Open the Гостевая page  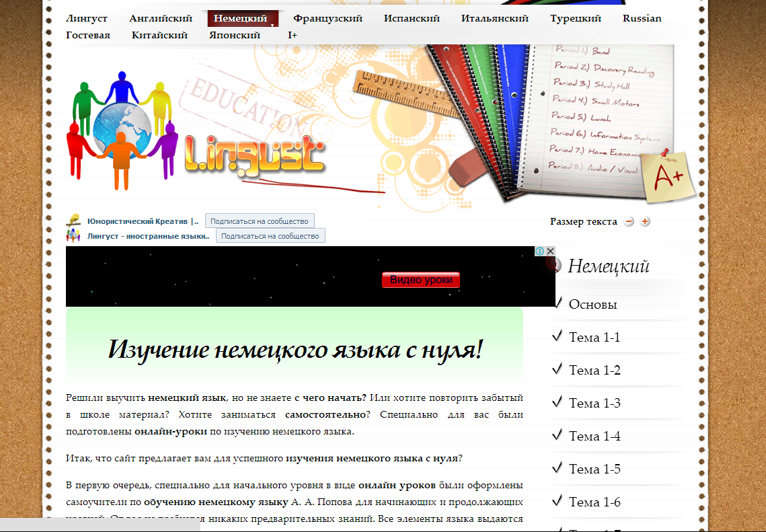coord(88,35)
